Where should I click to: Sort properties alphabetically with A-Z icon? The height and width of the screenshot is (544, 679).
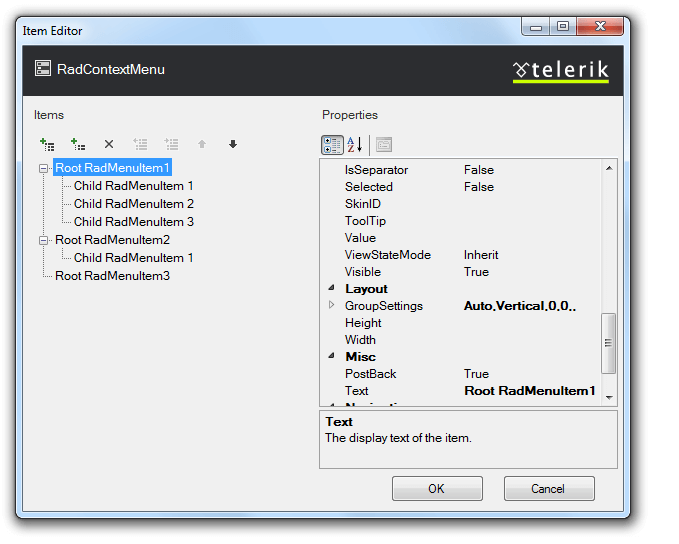coord(355,145)
